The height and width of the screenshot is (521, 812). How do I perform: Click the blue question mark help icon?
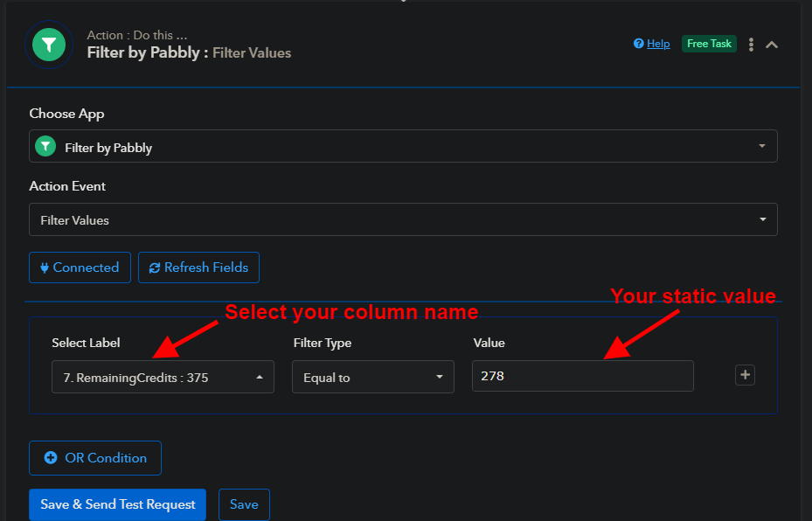[639, 44]
